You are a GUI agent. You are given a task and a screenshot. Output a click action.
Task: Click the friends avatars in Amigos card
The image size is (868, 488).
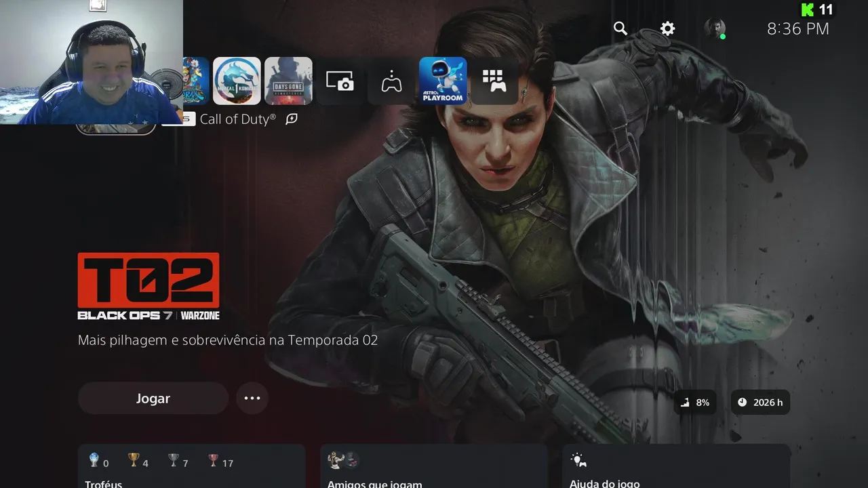(x=343, y=461)
